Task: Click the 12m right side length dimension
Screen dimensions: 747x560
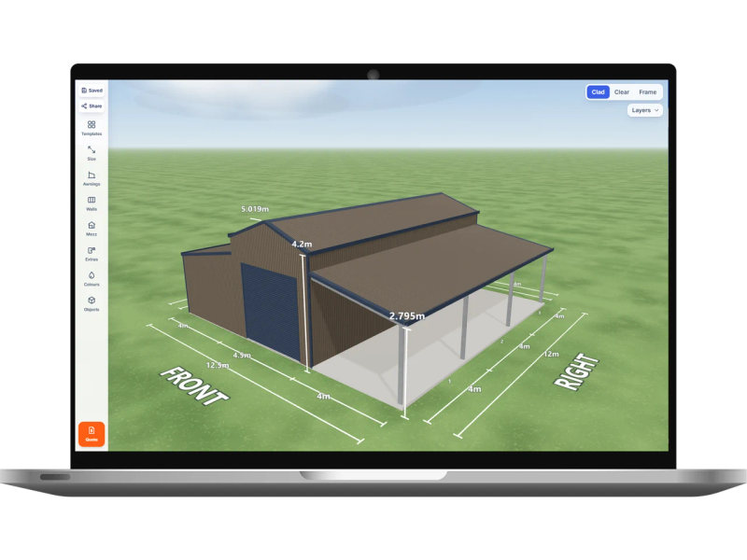Action: tap(551, 354)
